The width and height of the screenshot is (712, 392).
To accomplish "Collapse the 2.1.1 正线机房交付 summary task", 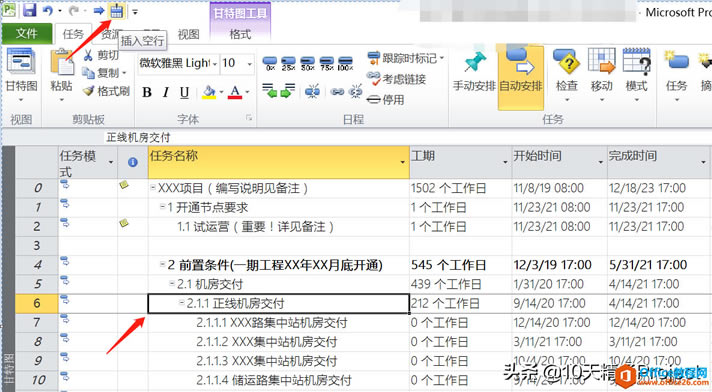I will (182, 303).
